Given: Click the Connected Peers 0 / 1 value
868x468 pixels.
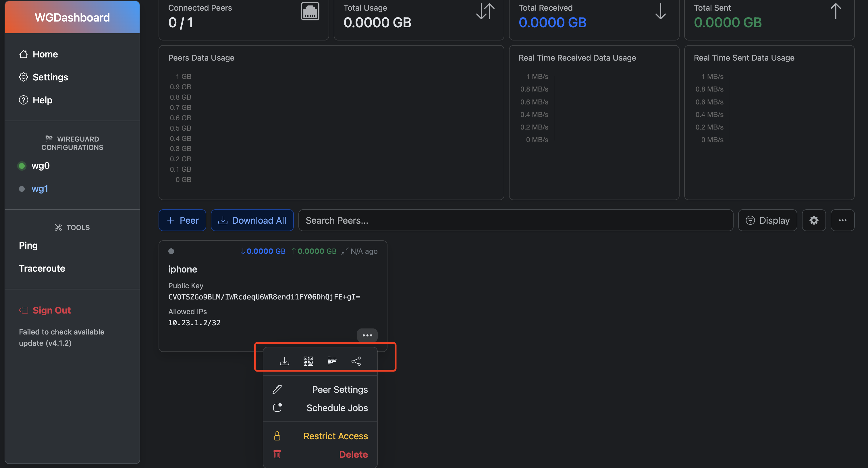Looking at the screenshot, I should click(181, 23).
